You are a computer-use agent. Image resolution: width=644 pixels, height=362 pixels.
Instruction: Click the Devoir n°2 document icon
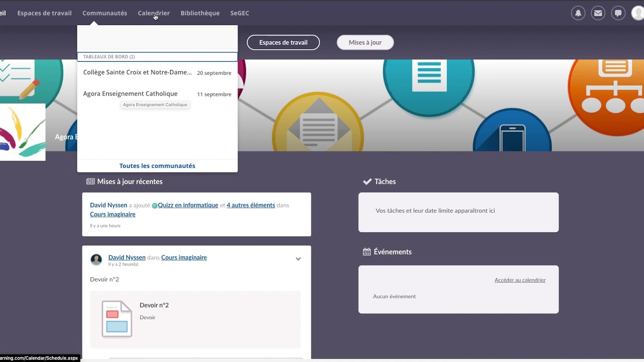pos(117,319)
